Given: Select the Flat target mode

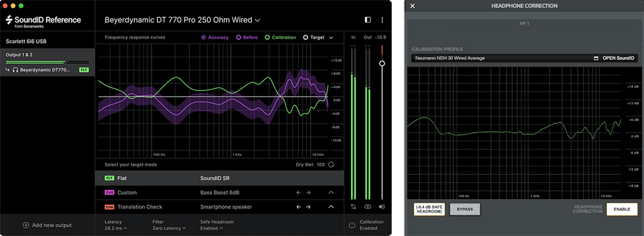Looking at the screenshot, I should (219, 178).
